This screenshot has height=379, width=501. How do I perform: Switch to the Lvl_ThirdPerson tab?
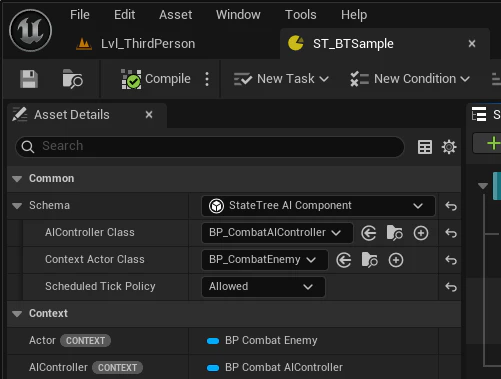[x=148, y=44]
